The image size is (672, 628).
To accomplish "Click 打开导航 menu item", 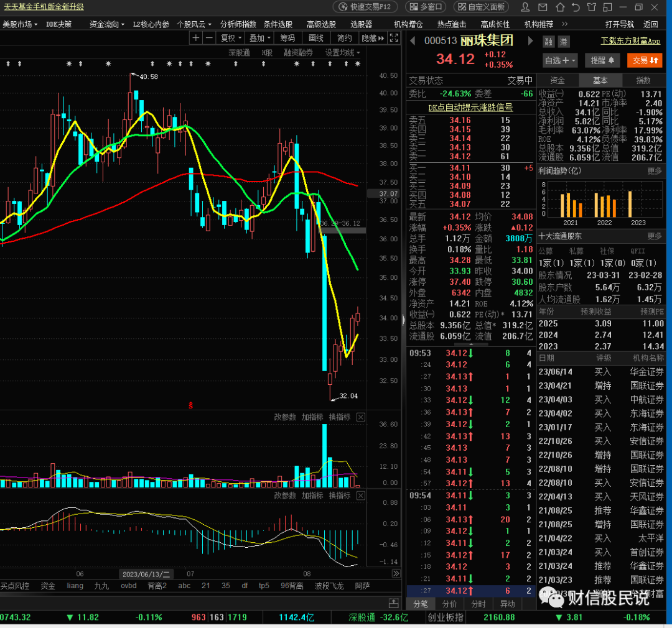I will click(x=620, y=24).
